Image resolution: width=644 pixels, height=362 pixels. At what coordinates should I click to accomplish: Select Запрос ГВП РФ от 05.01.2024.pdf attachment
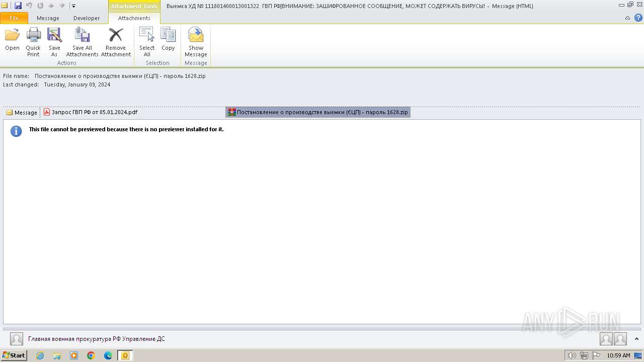(91, 112)
